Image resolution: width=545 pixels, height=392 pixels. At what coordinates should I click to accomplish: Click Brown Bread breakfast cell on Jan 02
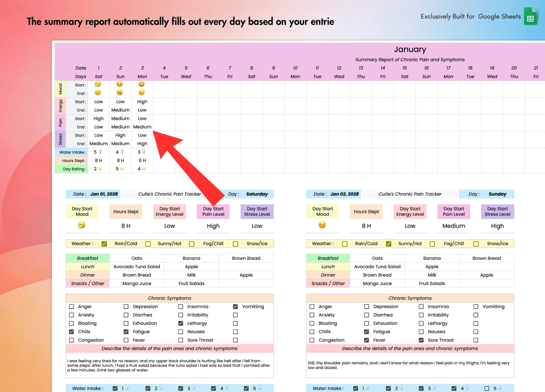point(487,258)
